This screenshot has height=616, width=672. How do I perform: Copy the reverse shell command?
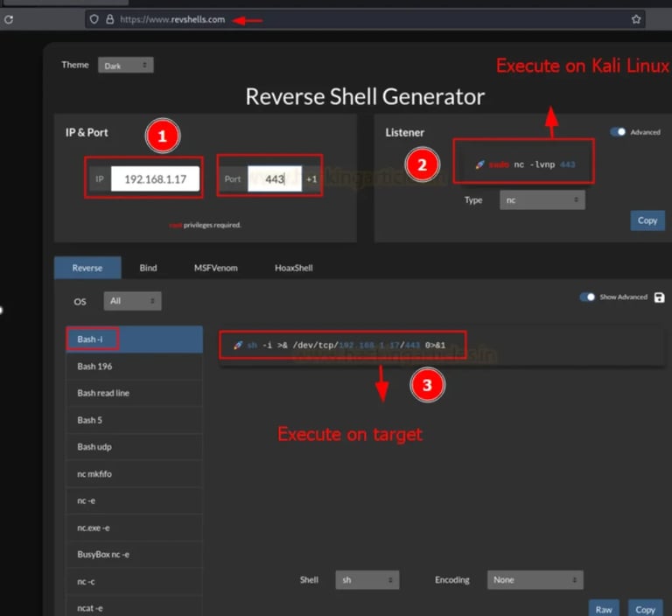[x=645, y=609]
